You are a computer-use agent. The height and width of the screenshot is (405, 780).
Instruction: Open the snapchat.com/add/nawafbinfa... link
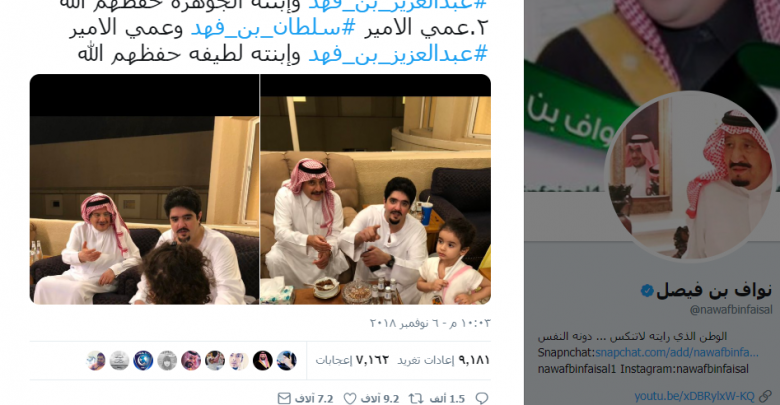pos(677,352)
